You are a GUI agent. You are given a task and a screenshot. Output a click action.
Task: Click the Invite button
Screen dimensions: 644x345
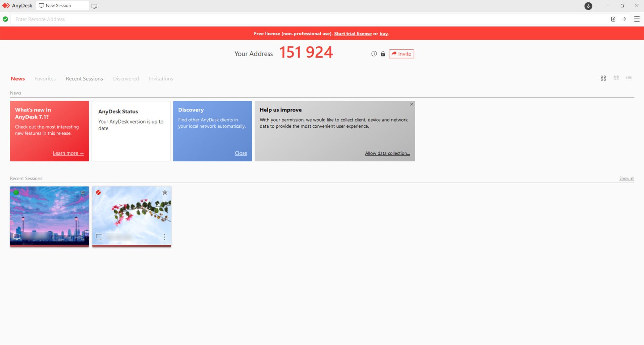(x=401, y=54)
